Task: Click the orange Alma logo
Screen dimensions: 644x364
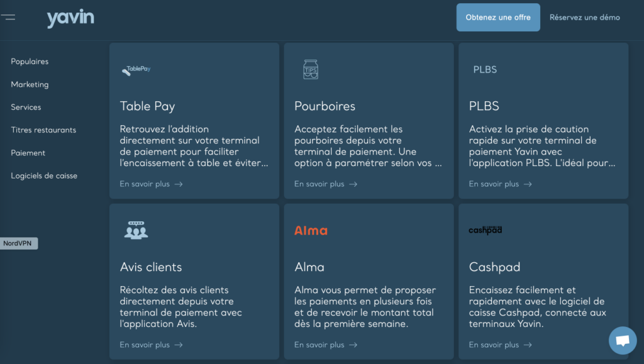Action: click(x=311, y=231)
